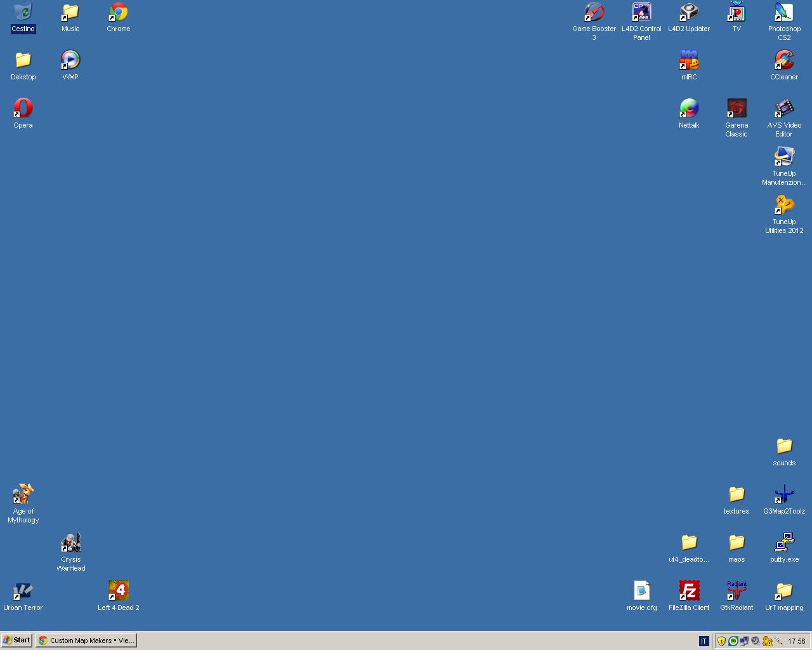Select the Chrome desktop shortcut

click(x=118, y=13)
